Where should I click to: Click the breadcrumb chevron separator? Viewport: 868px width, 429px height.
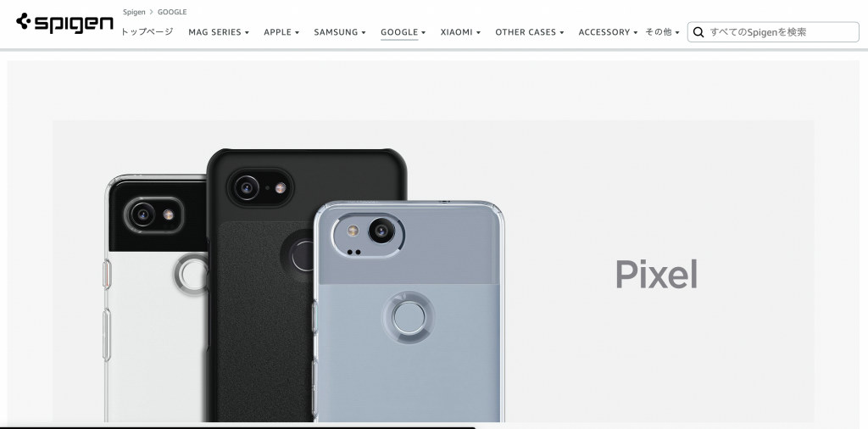(x=151, y=12)
